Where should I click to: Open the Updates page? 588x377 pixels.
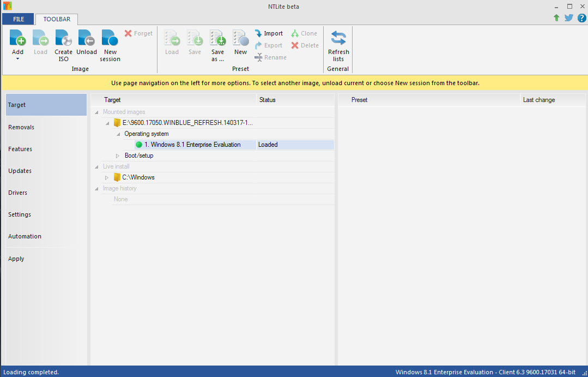(x=46, y=171)
